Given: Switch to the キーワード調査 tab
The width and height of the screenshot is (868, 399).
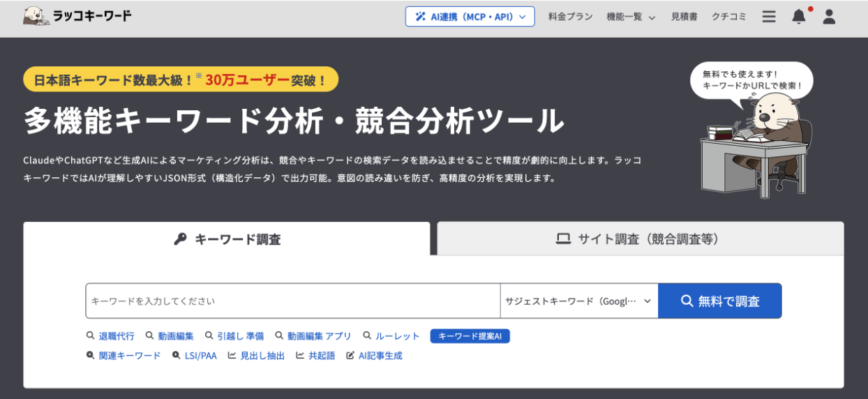Looking at the screenshot, I should click(227, 239).
